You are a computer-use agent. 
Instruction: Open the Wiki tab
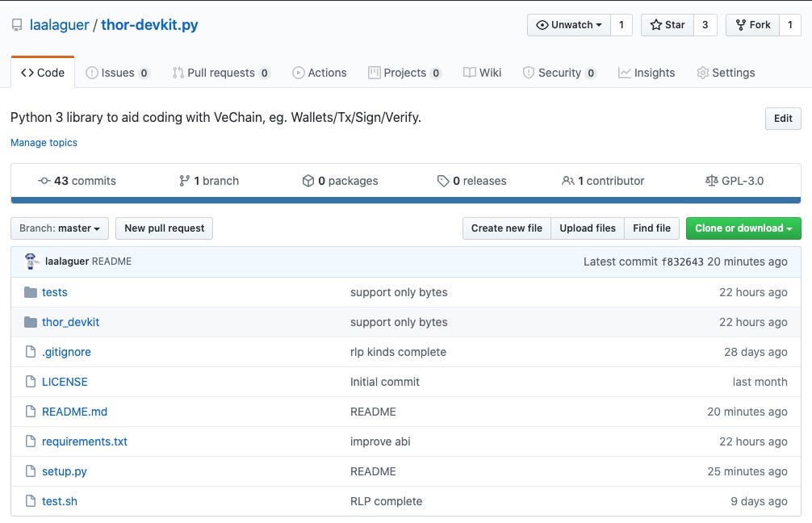coord(482,73)
